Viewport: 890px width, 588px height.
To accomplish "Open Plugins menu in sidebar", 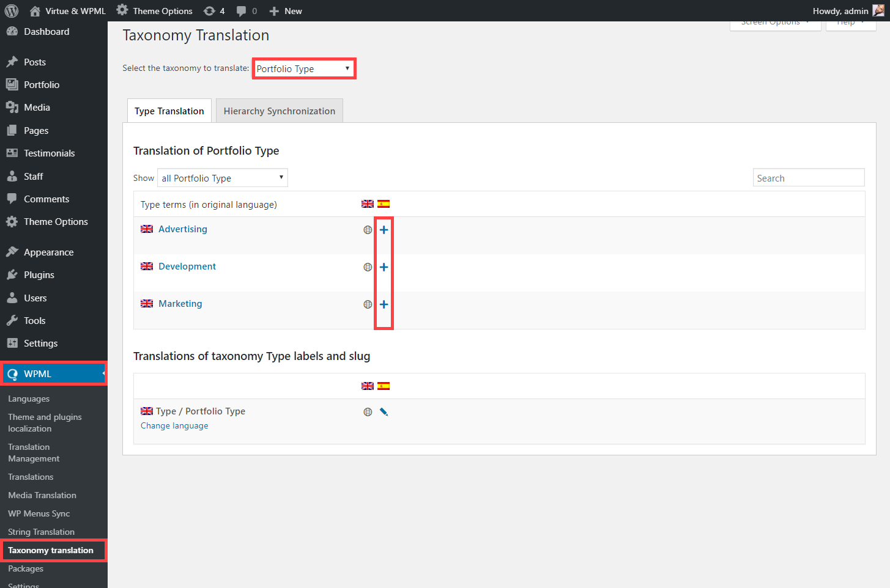I will coord(54,275).
